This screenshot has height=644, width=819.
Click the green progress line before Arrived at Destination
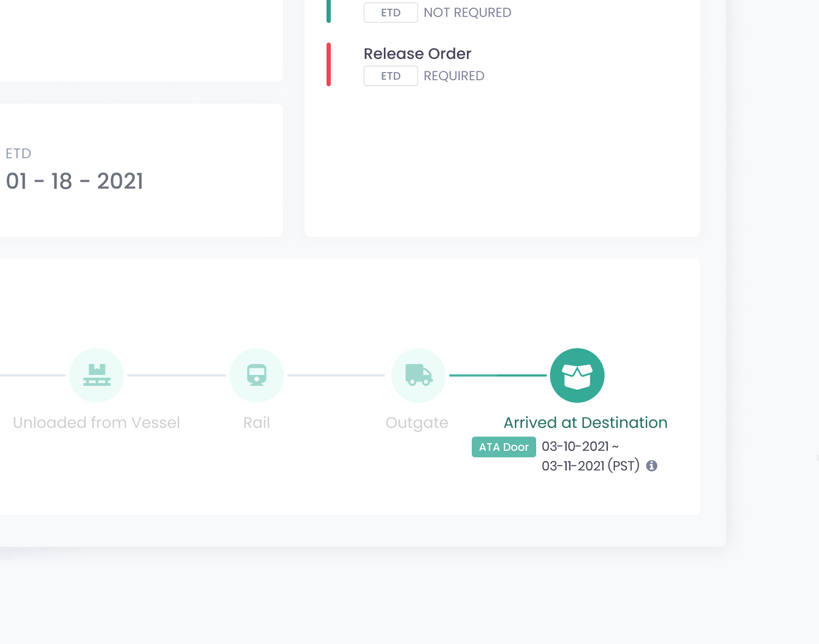tap(497, 375)
